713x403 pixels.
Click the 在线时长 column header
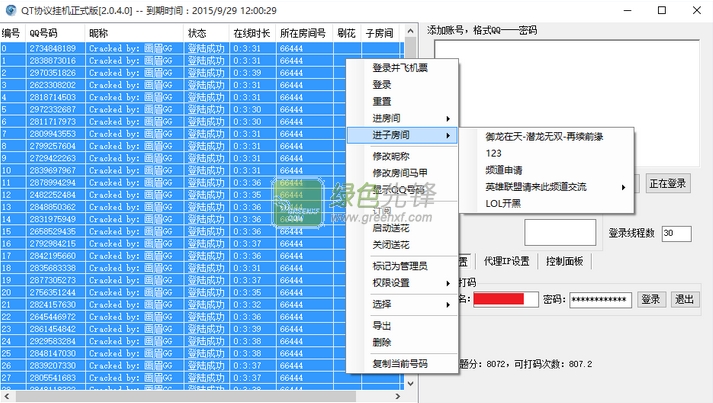click(x=252, y=33)
